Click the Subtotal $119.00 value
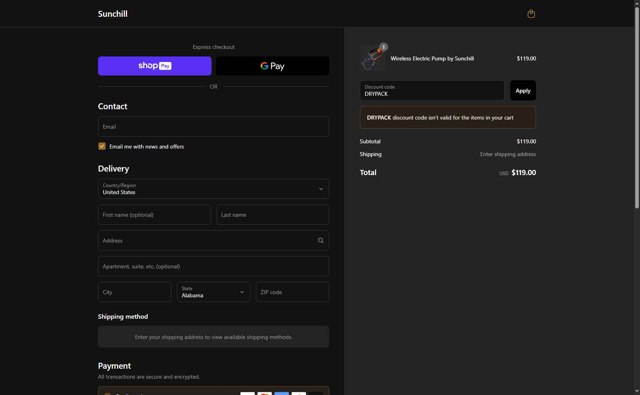This screenshot has height=395, width=640. (526, 141)
